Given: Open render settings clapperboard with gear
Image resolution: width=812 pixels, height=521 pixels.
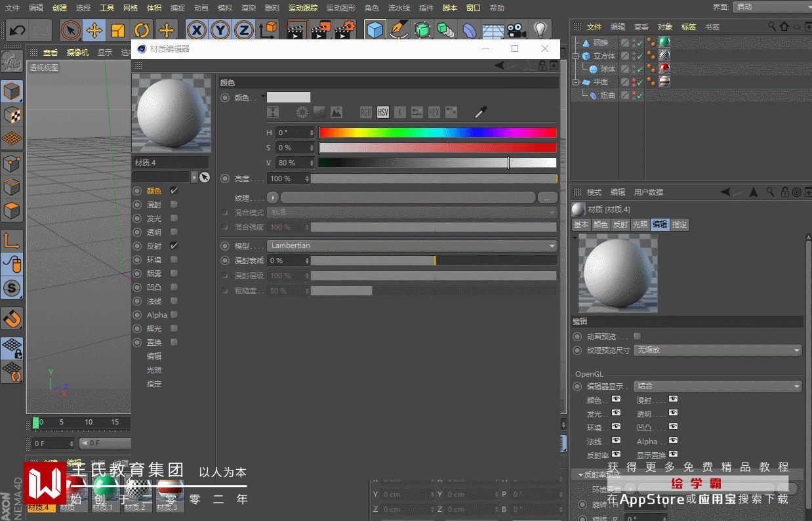Looking at the screenshot, I should click(344, 30).
